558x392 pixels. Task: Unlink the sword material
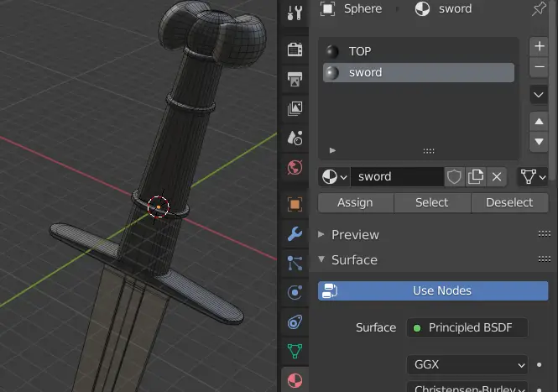(497, 176)
